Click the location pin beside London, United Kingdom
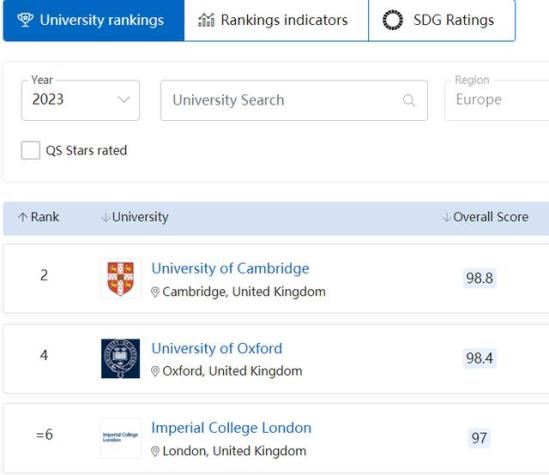The height and width of the screenshot is (475, 549). [155, 451]
